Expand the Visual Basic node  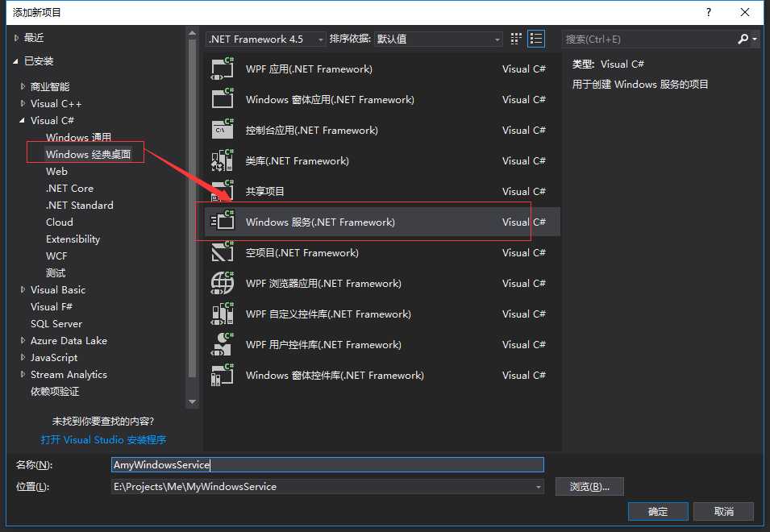coord(23,289)
